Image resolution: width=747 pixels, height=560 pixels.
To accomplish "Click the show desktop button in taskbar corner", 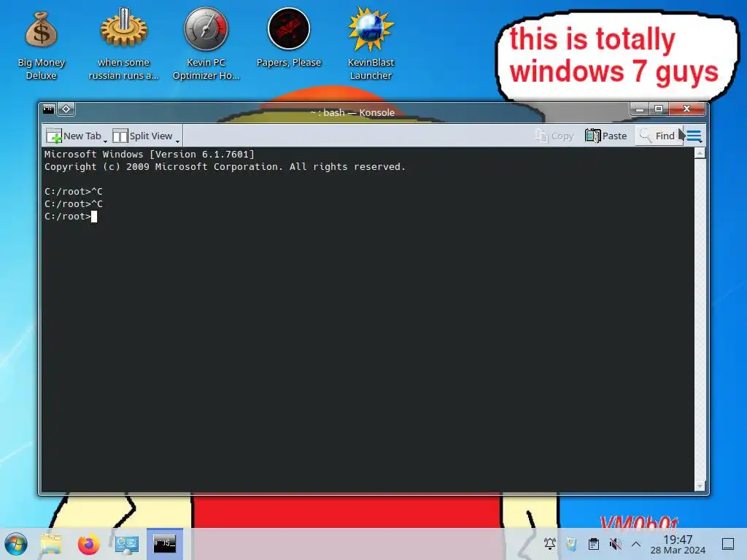I will 728,544.
